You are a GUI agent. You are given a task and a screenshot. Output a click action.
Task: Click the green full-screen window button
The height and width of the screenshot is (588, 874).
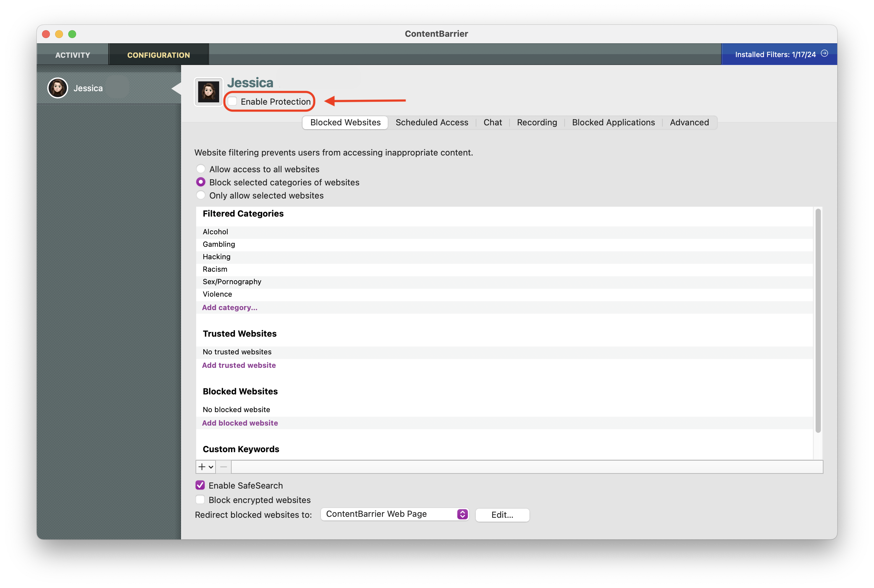click(73, 34)
